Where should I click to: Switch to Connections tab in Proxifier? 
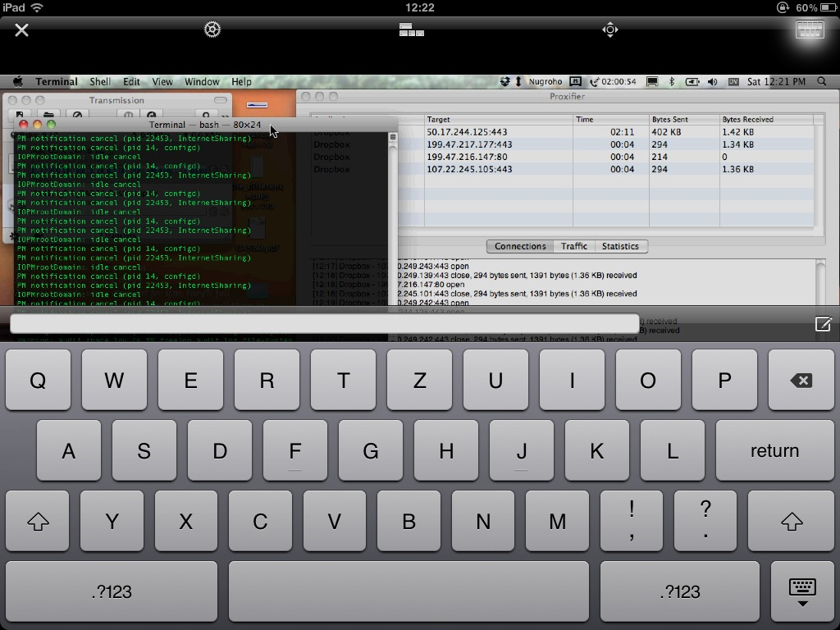[519, 246]
